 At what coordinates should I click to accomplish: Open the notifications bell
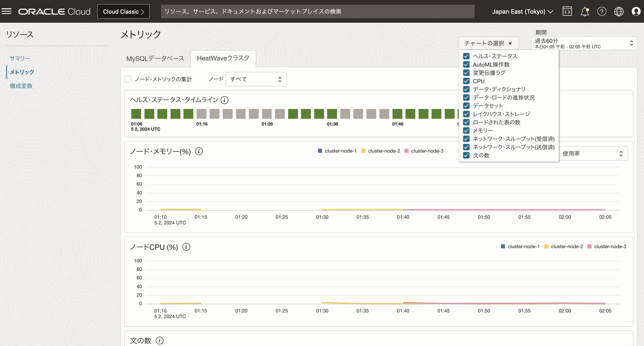coord(585,11)
